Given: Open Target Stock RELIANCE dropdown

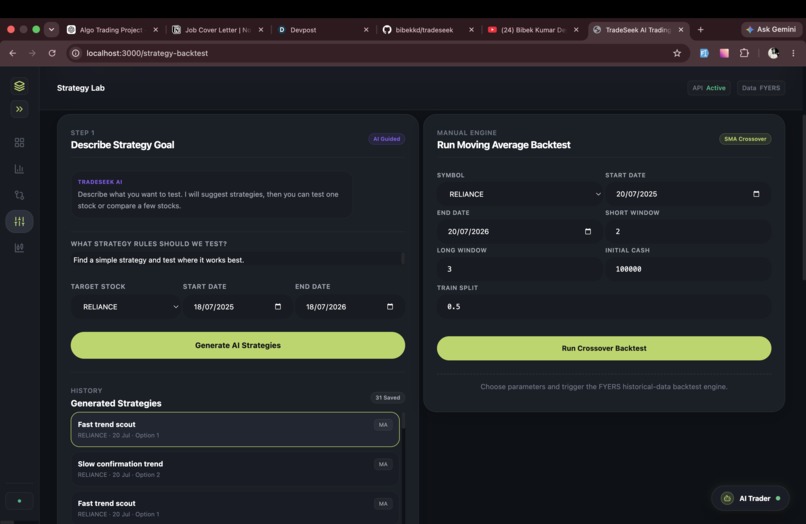Looking at the screenshot, I should [x=126, y=306].
